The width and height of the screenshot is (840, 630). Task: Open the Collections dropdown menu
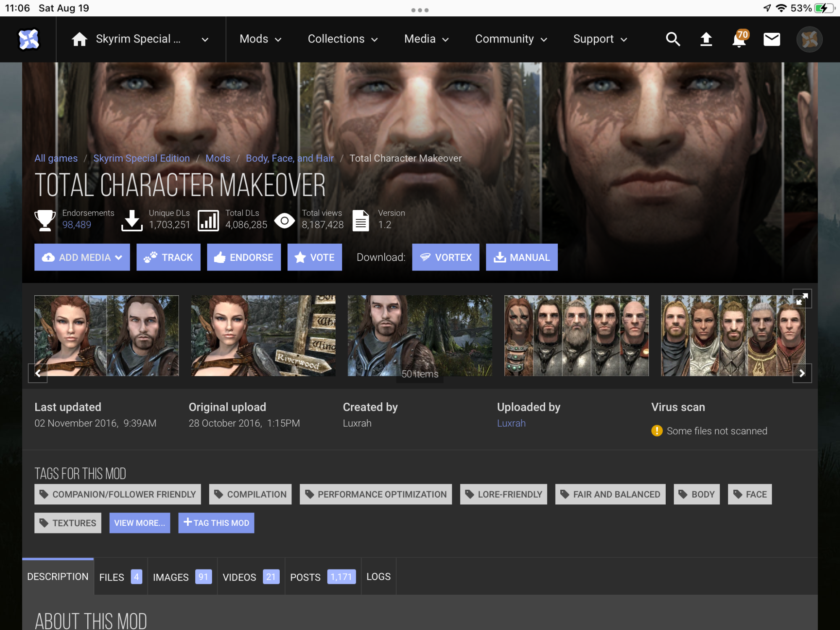pos(343,39)
